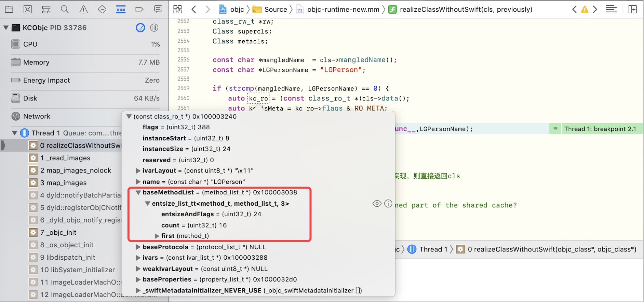Click the process gauge view icon
Viewport: 644px width, 302px height.
(140, 28)
